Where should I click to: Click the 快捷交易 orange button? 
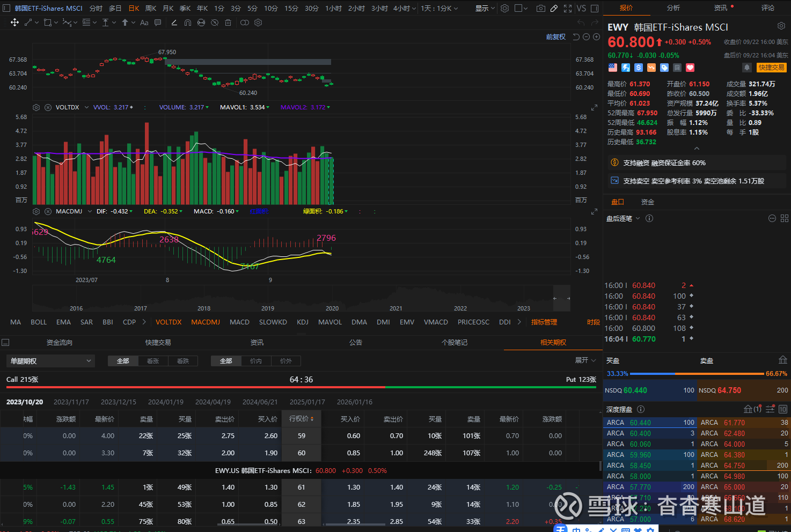[x=772, y=68]
